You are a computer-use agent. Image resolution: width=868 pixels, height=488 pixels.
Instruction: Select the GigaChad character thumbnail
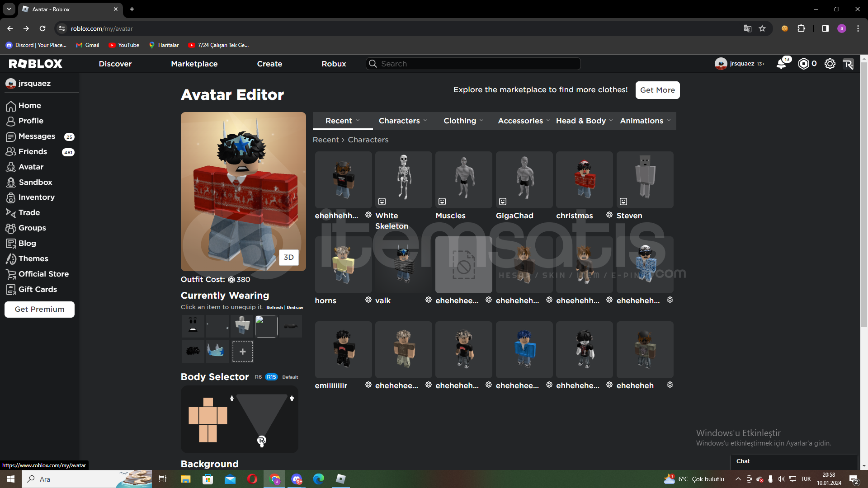pos(524,179)
